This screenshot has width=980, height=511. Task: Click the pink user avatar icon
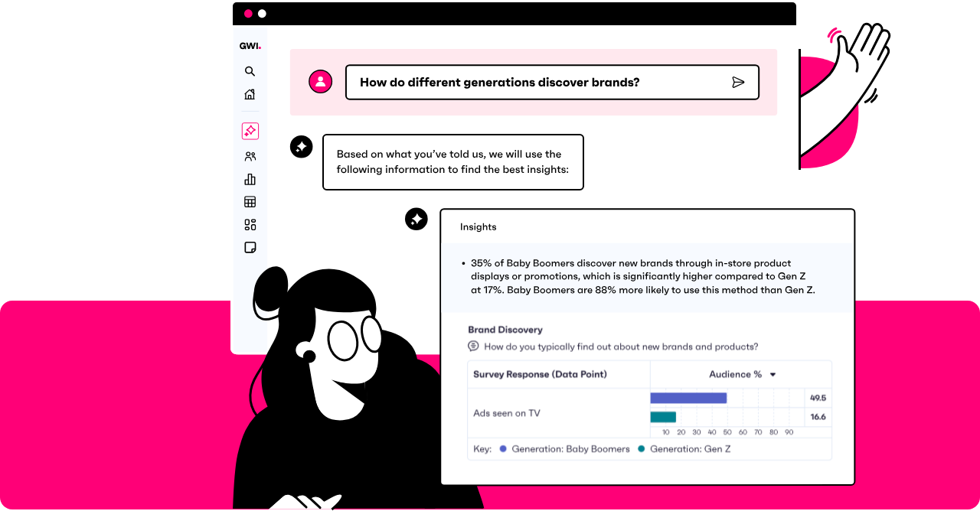320,82
